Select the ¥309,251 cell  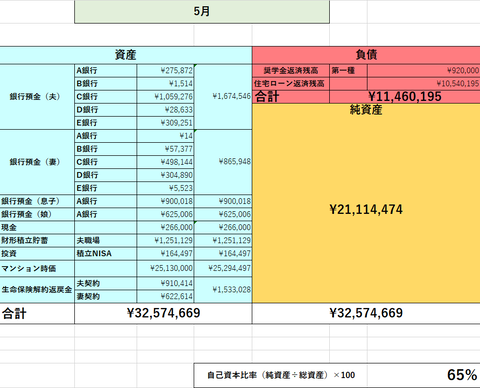[x=165, y=123]
